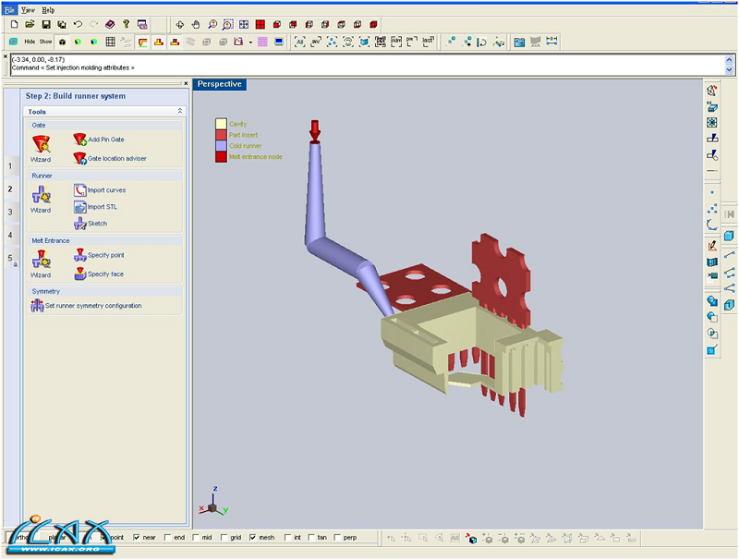Launch the Runner Wizard icon
The width and height of the screenshot is (739, 560).
click(41, 194)
